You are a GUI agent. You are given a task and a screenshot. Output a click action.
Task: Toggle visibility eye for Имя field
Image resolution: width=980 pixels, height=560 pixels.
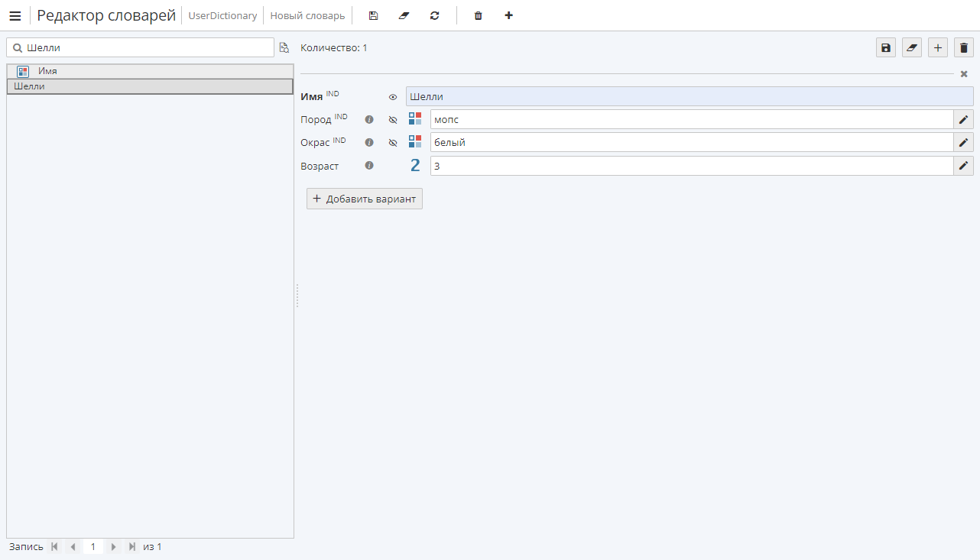click(393, 97)
